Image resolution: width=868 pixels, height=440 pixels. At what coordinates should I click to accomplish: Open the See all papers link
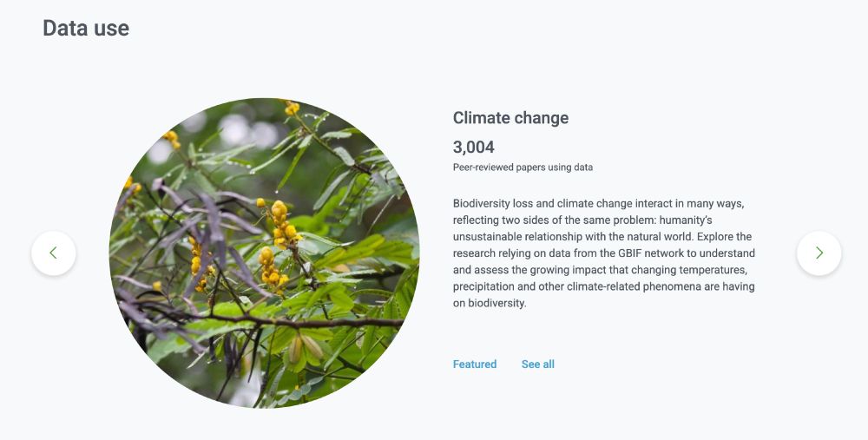pyautogui.click(x=537, y=364)
